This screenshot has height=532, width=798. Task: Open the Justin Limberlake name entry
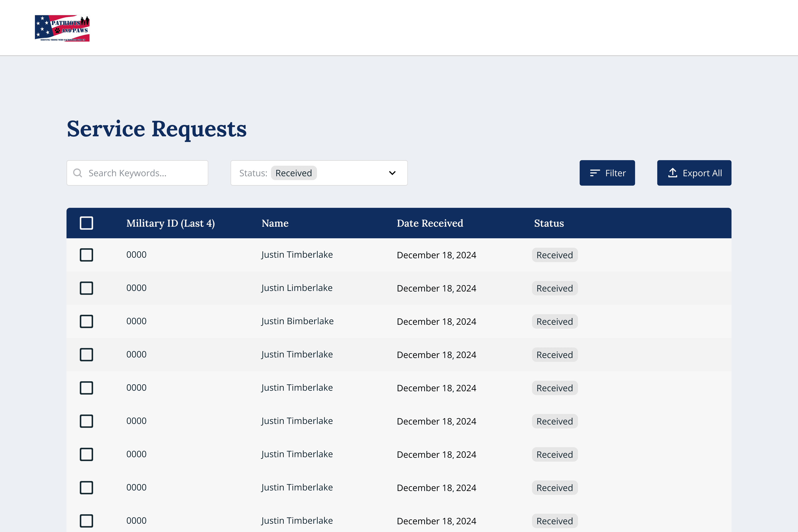click(x=297, y=288)
